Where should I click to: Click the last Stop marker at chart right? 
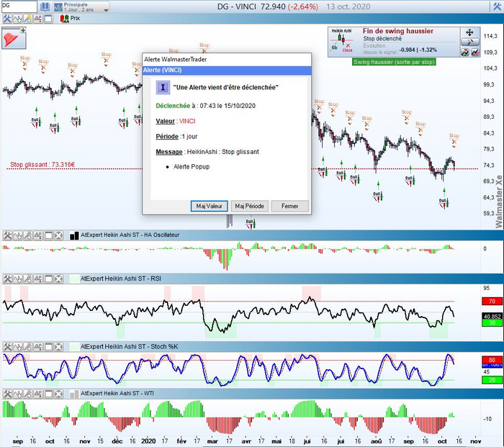coord(454,140)
